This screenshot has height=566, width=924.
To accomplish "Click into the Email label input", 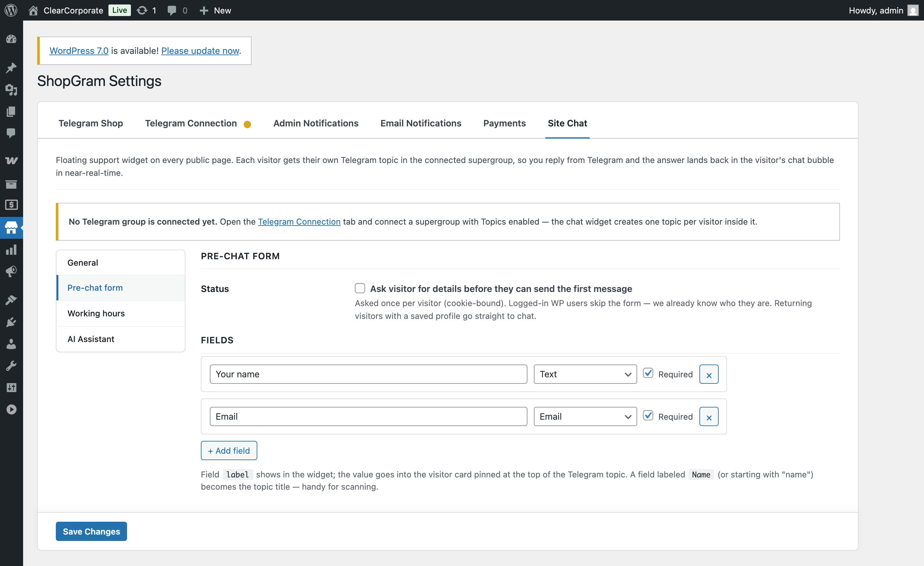I will tap(368, 416).
